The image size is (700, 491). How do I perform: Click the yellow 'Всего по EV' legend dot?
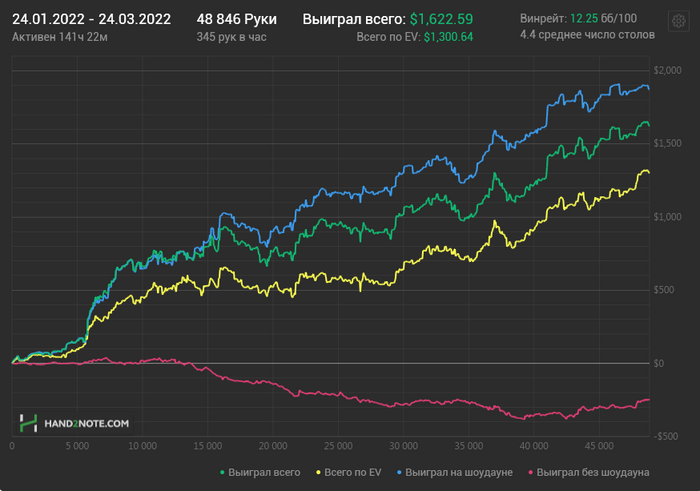318,472
